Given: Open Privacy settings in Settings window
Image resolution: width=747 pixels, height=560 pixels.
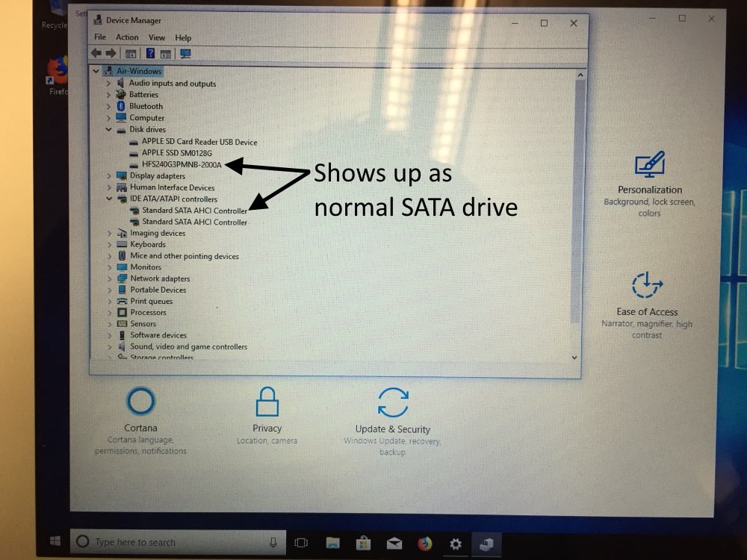Looking at the screenshot, I should point(267,416).
